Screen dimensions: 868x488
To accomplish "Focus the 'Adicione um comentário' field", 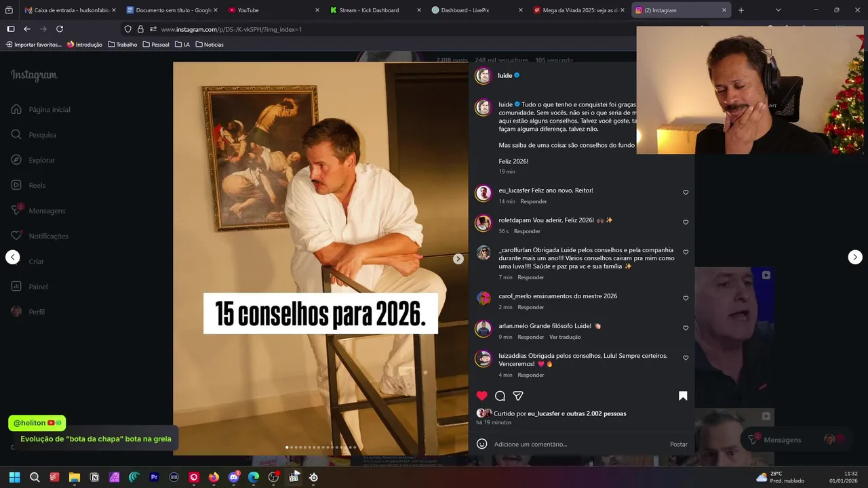I will coord(578,444).
